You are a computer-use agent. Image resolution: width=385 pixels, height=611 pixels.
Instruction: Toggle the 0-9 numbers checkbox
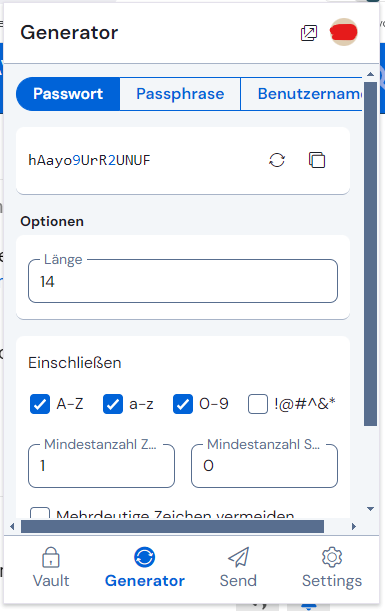point(183,404)
